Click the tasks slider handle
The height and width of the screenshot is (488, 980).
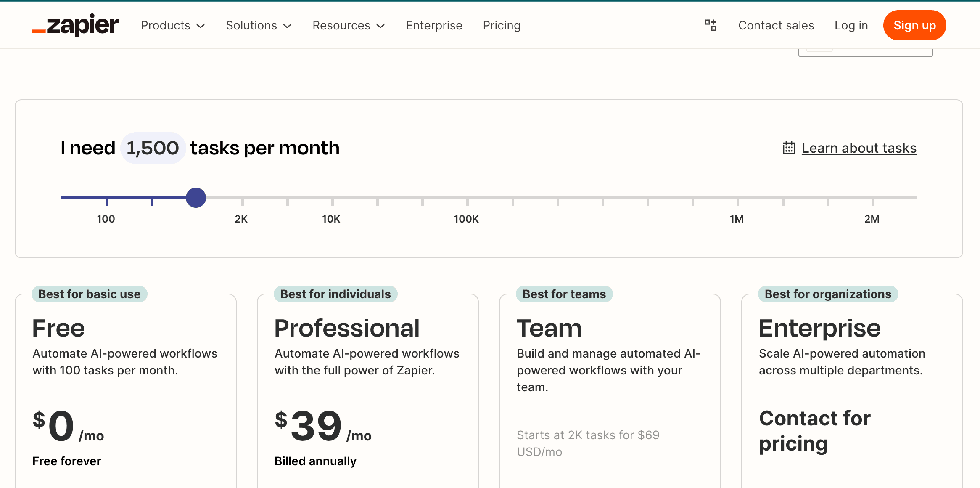coord(196,198)
